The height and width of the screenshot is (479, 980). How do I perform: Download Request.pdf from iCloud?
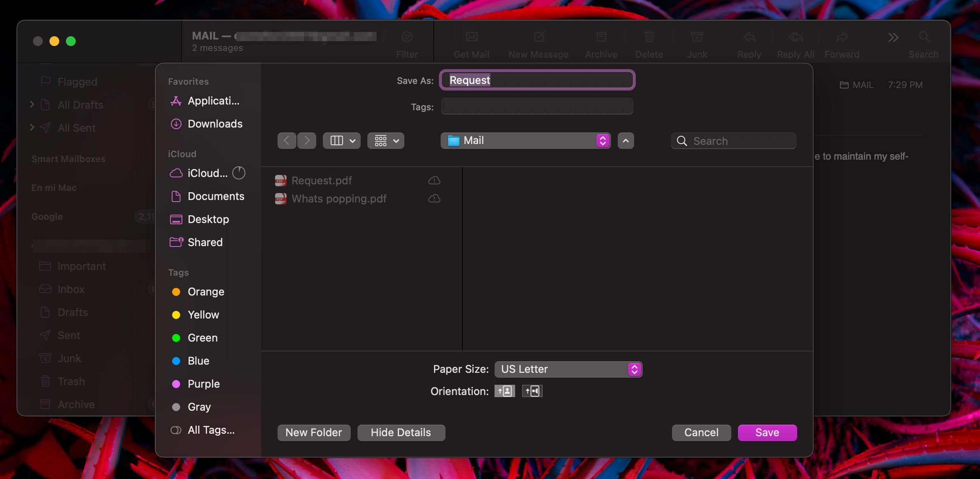(434, 180)
